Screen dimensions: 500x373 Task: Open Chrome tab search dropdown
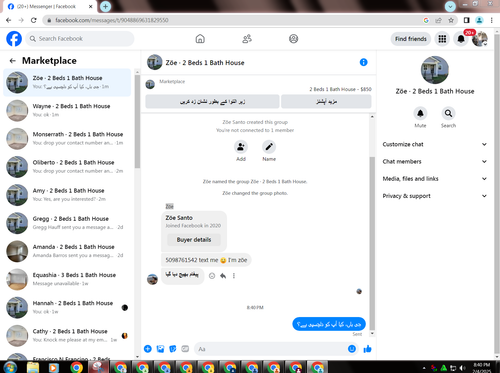point(450,6)
